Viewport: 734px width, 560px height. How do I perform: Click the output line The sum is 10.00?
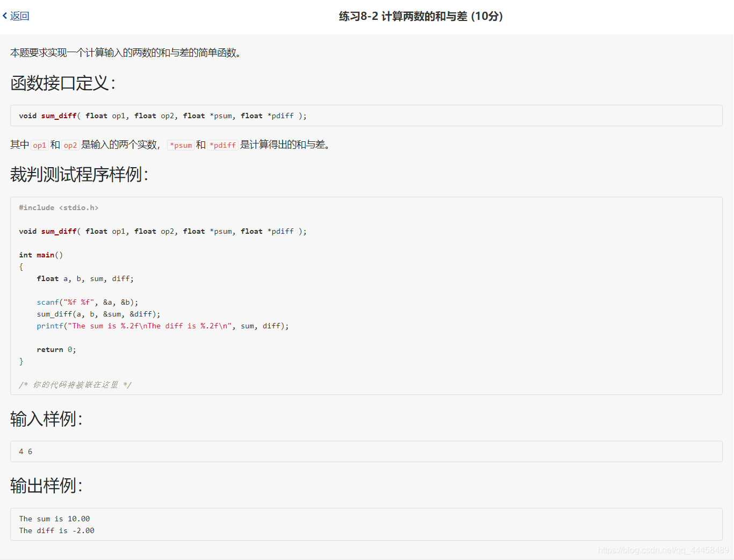(x=54, y=519)
